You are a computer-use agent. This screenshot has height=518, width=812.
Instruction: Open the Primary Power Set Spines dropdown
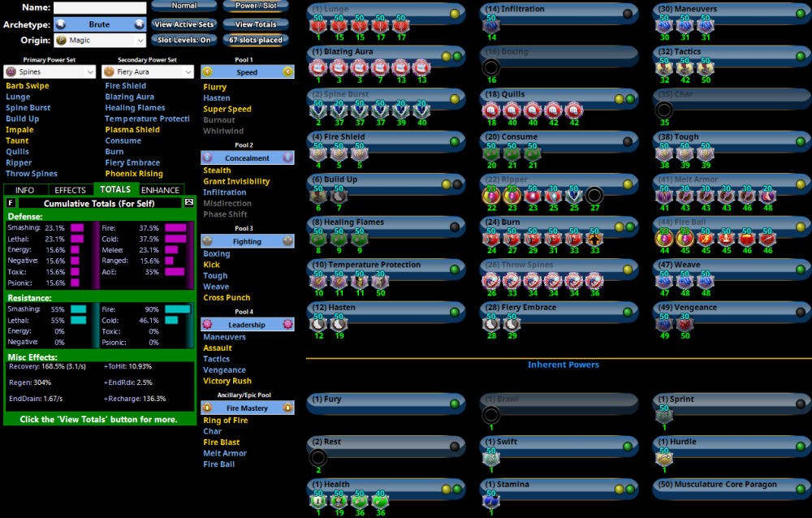50,72
